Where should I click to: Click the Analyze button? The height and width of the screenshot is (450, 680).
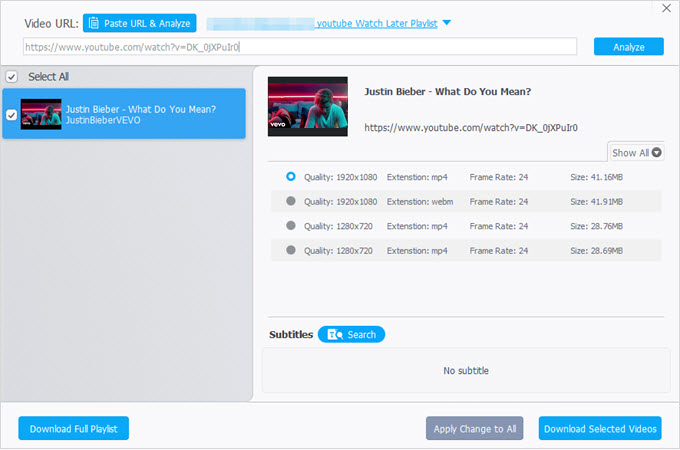point(628,46)
